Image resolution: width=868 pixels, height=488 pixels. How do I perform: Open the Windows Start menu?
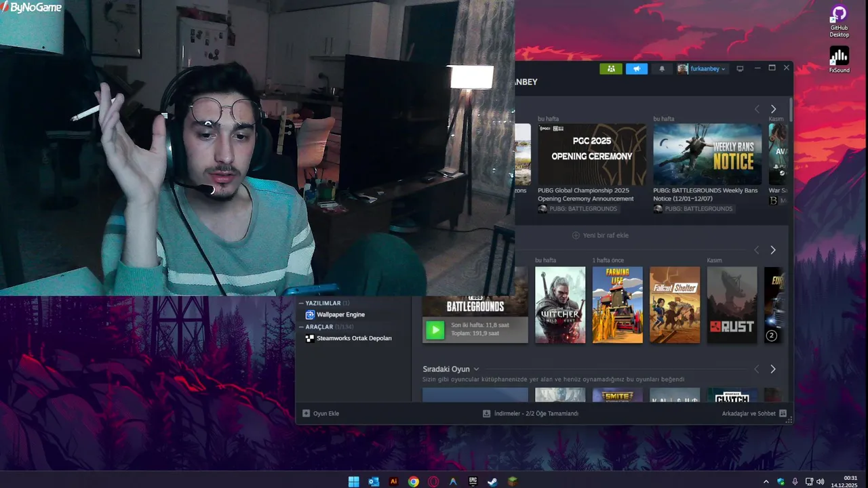point(353,482)
